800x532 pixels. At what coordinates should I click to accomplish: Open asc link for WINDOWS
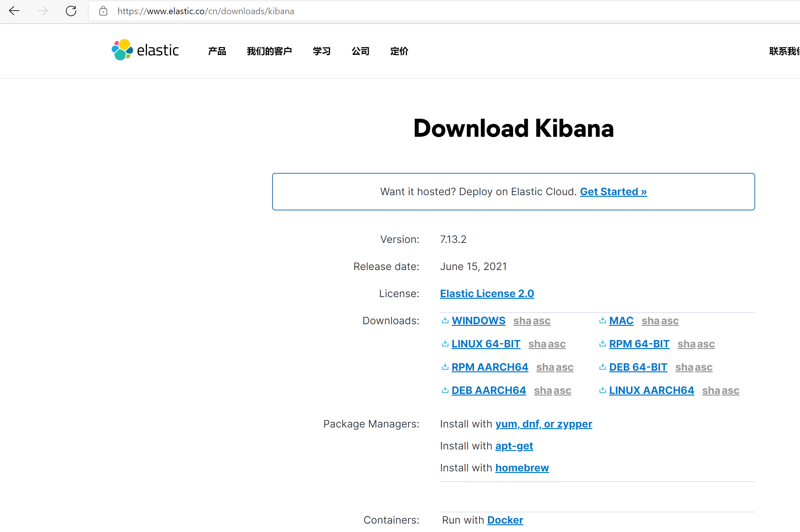542,321
